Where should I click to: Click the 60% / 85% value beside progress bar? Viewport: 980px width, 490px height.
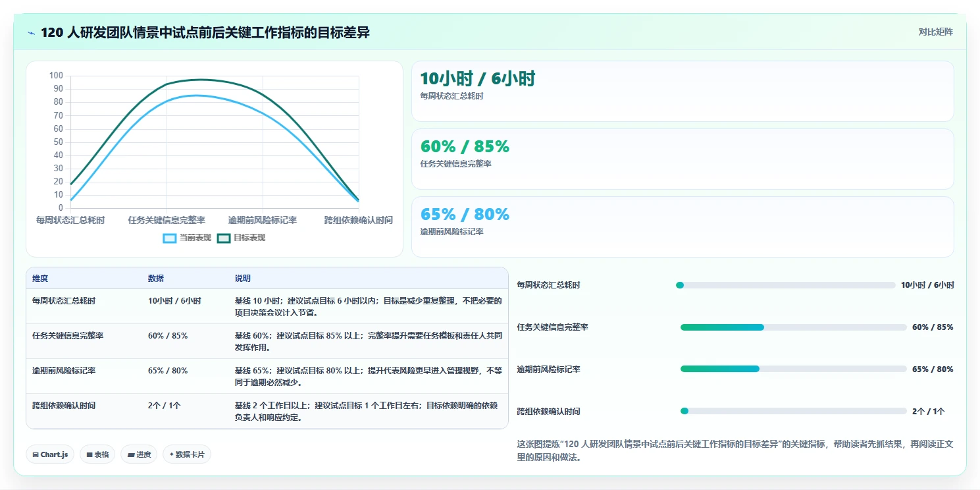[x=933, y=327]
